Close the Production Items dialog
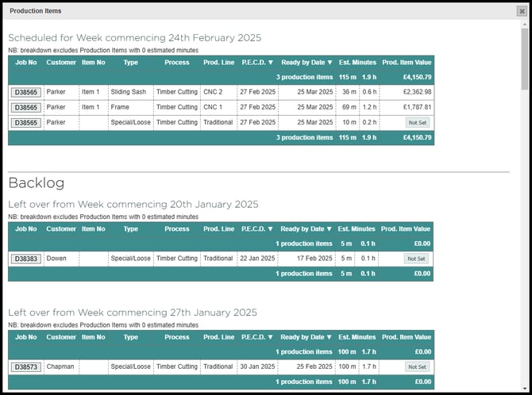Screen dimensions: 532x395 coord(521,11)
